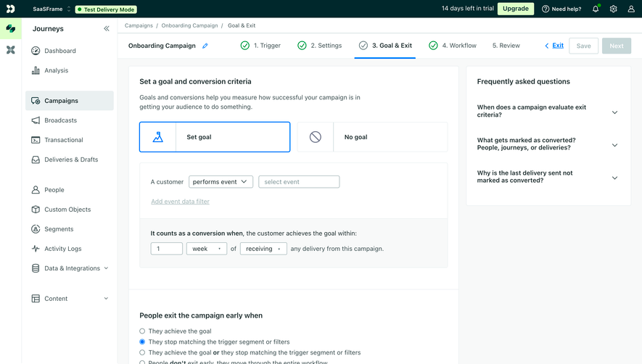This screenshot has width=642, height=364.
Task: Click the green checkmark beside 4. Workflow
Action: (433, 46)
